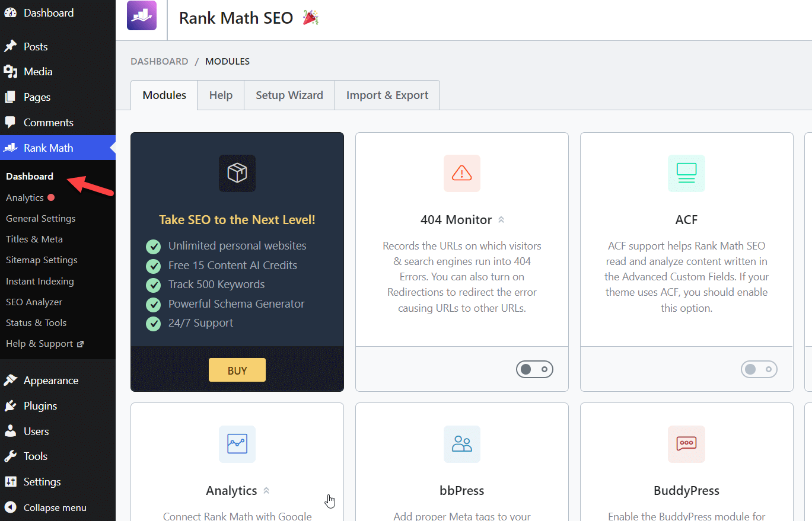Viewport: 812px width, 521px height.
Task: Click the bbPress users icon
Action: pos(461,444)
